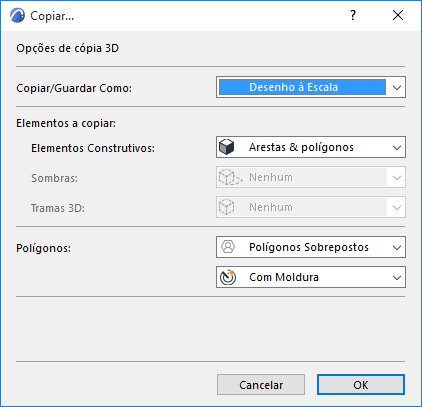422x407 pixels.
Task: Click the Elementos a copiar label
Action: pyautogui.click(x=66, y=123)
